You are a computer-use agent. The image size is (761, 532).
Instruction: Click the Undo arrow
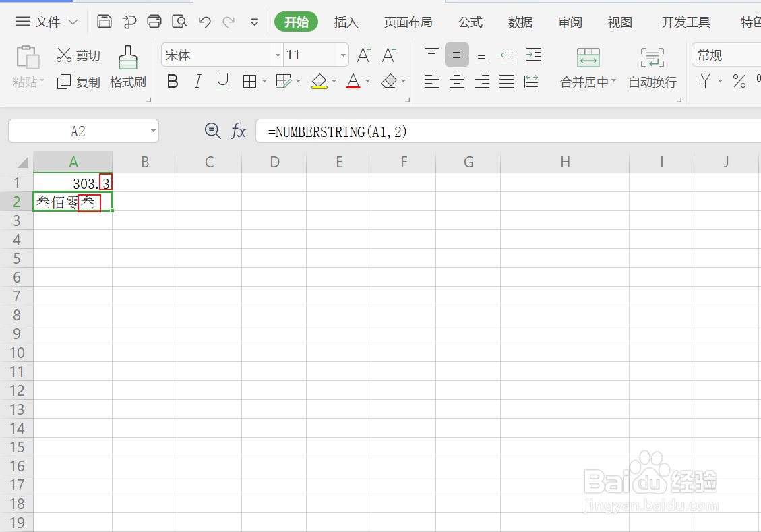tap(205, 22)
